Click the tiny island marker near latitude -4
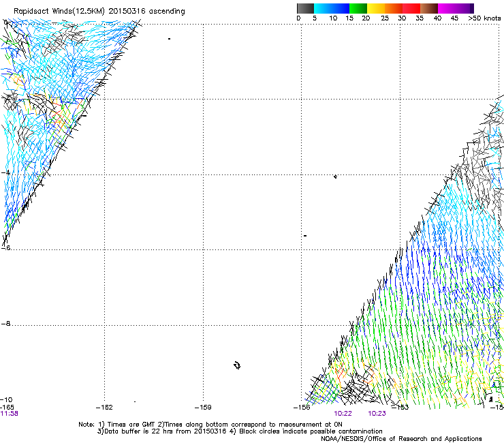The width and height of the screenshot is (504, 443). (335, 177)
